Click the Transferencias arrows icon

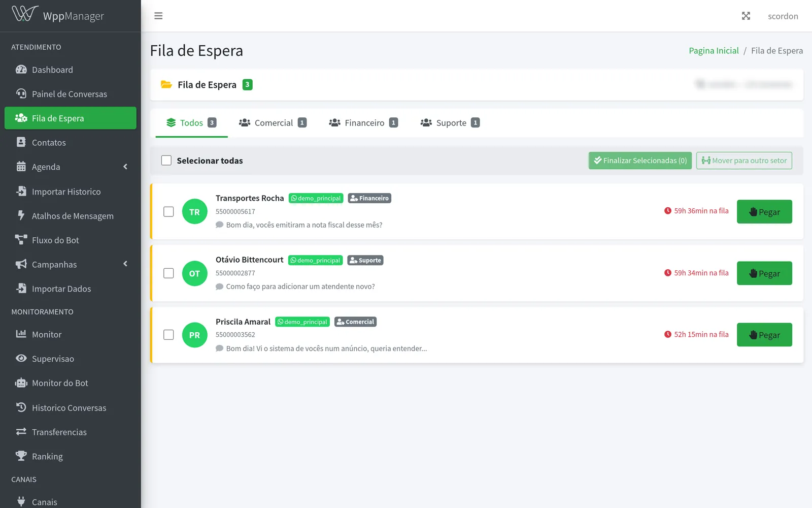21,432
